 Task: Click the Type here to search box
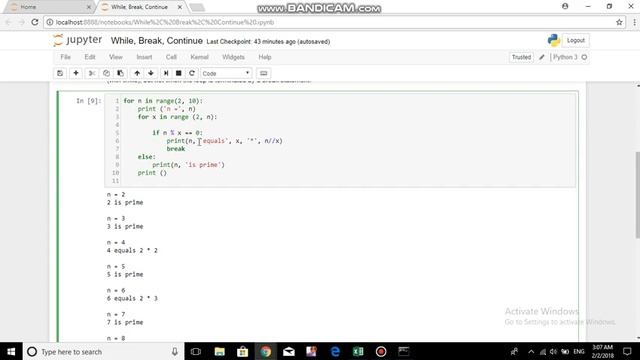[x=104, y=351]
